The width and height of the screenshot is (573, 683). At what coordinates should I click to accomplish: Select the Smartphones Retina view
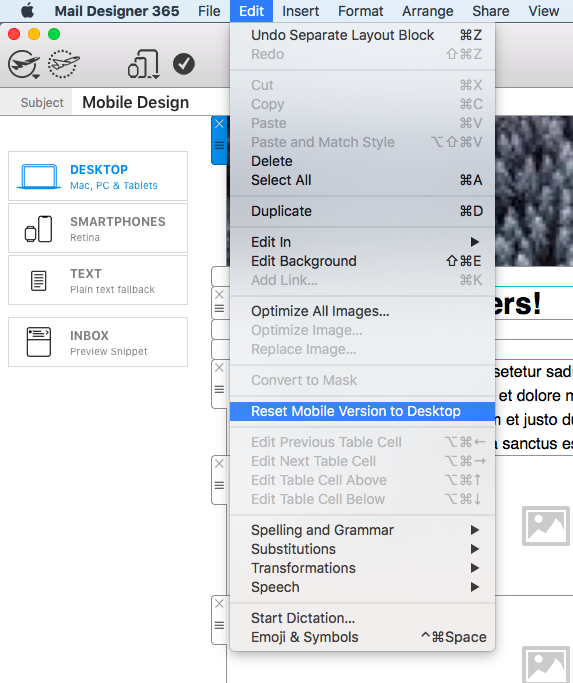click(98, 228)
